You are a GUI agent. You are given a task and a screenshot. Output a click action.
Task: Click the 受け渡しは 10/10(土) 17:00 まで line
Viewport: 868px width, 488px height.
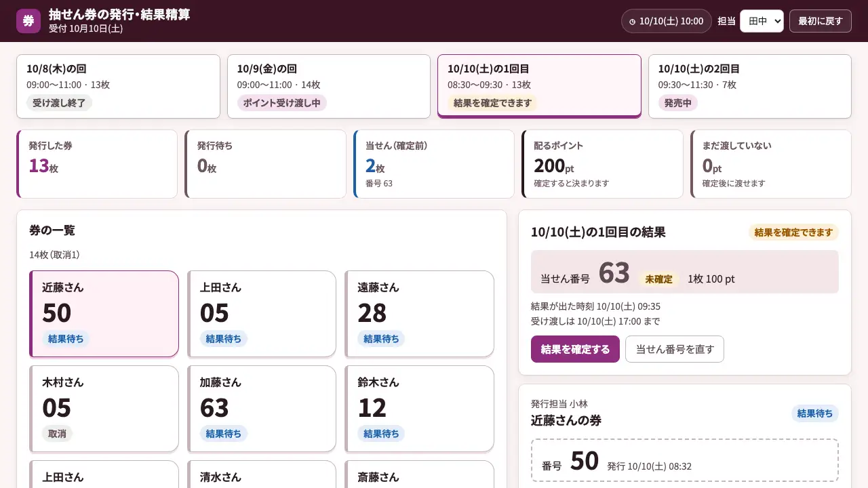pos(595,321)
